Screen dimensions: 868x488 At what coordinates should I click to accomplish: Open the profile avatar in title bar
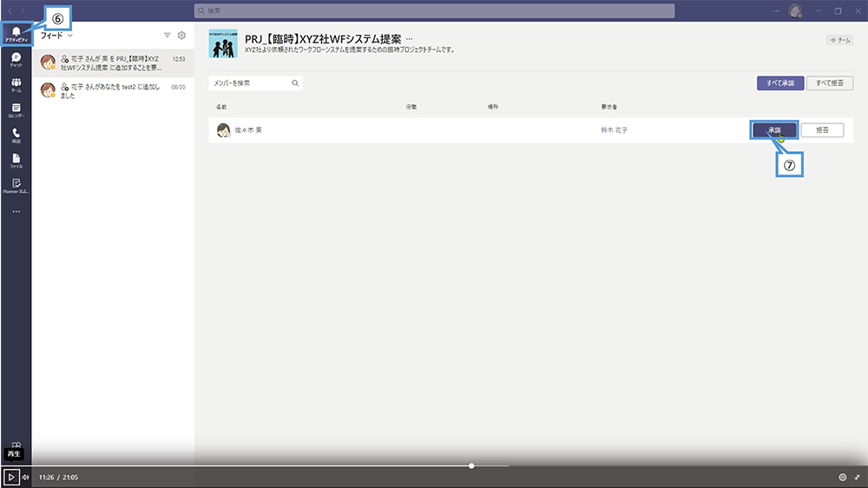click(795, 10)
